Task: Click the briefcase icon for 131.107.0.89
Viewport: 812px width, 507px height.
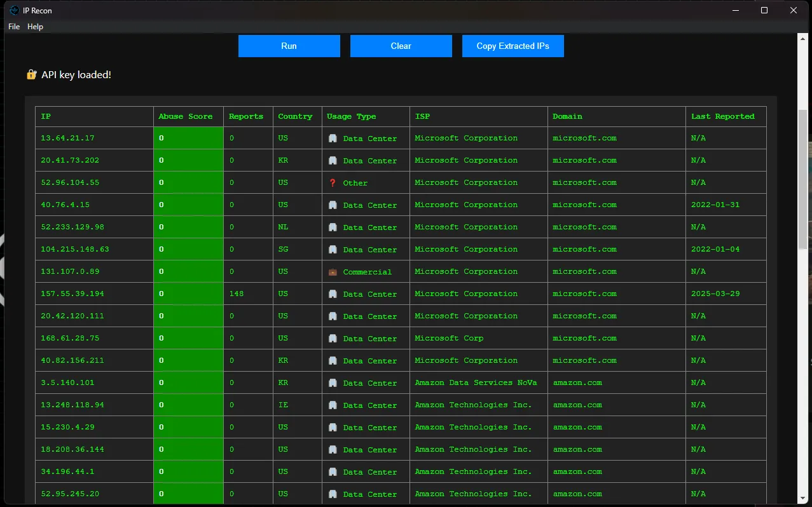Action: pos(333,272)
